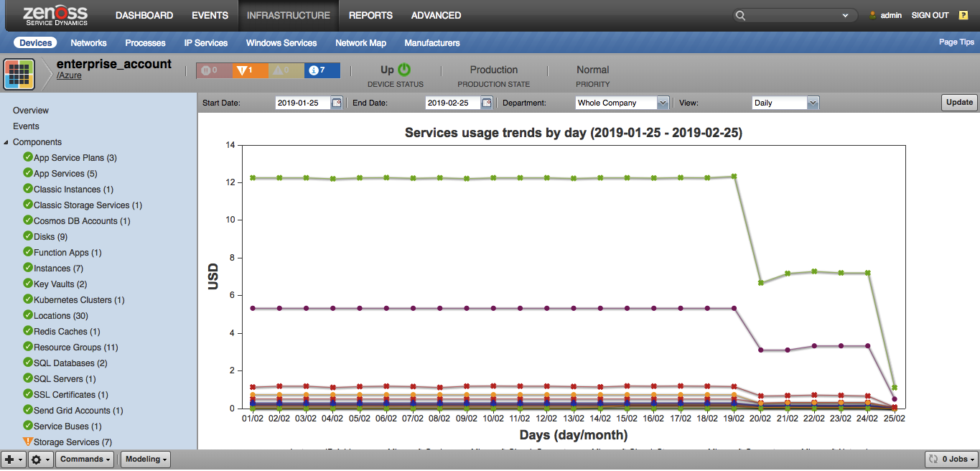Screen dimensions: 980x471
Task: Select Locations (30) component
Action: point(61,316)
